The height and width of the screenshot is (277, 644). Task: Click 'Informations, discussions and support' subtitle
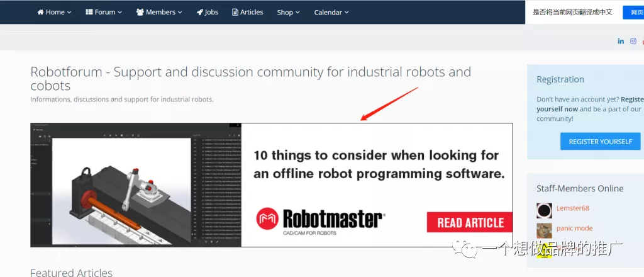122,99
